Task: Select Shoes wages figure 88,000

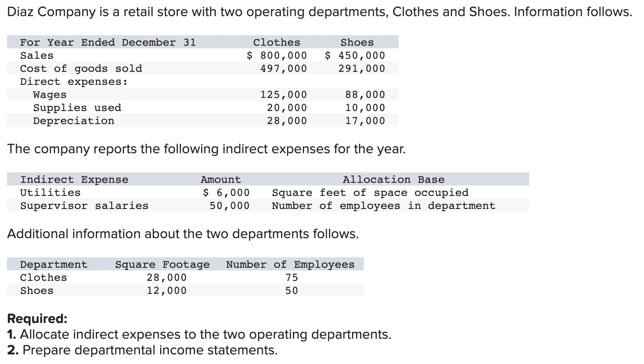Action: pyautogui.click(x=366, y=94)
